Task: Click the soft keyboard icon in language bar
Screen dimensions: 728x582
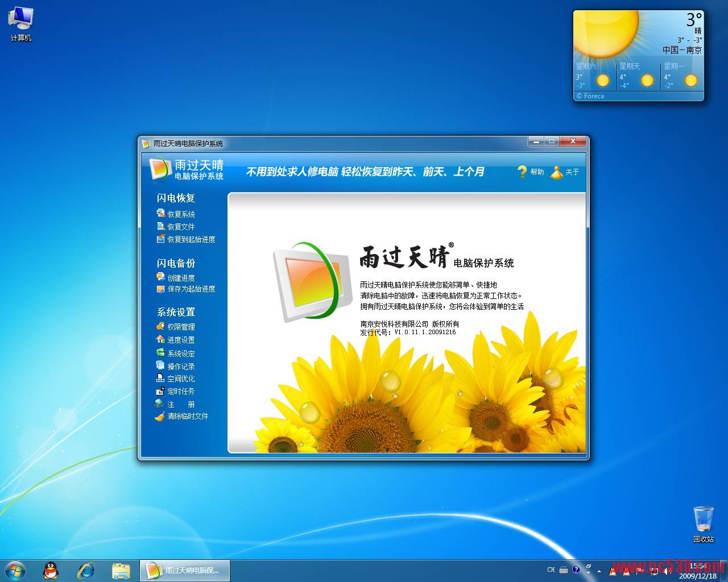Action: click(564, 570)
